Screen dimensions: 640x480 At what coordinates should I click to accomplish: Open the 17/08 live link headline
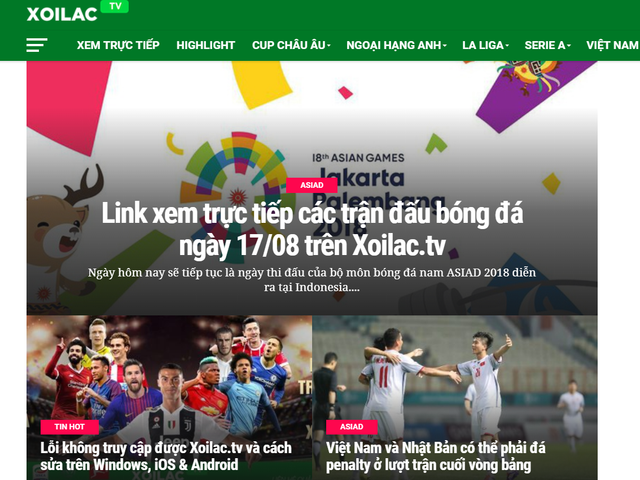point(312,229)
